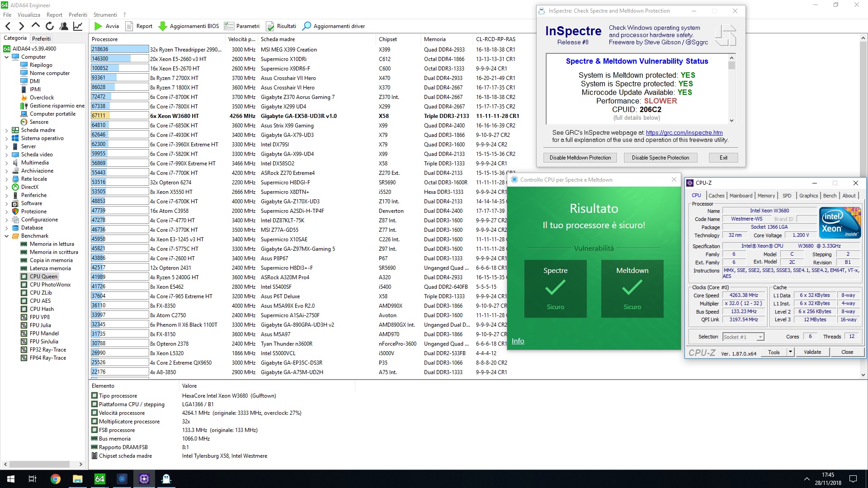
Task: Expand the Scheda madre tree node
Action: [6, 130]
